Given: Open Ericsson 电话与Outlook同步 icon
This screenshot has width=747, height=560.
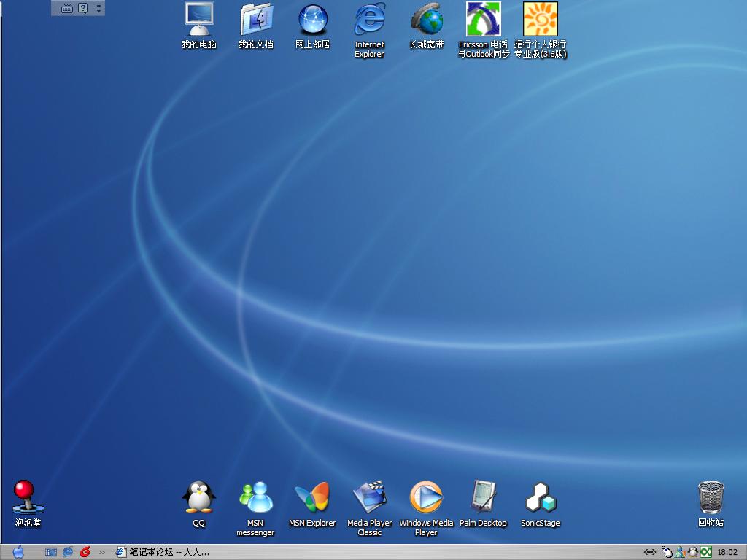Looking at the screenshot, I should coord(483,29).
